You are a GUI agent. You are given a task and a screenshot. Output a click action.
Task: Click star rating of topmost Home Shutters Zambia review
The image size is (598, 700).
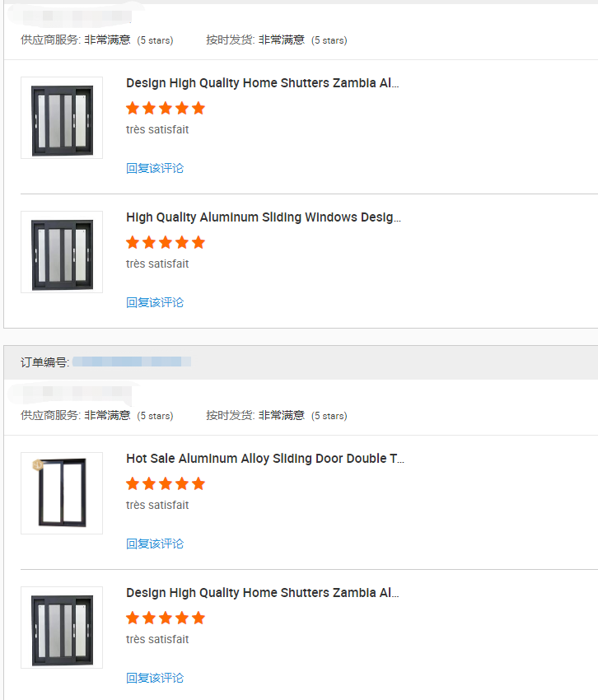[x=165, y=108]
